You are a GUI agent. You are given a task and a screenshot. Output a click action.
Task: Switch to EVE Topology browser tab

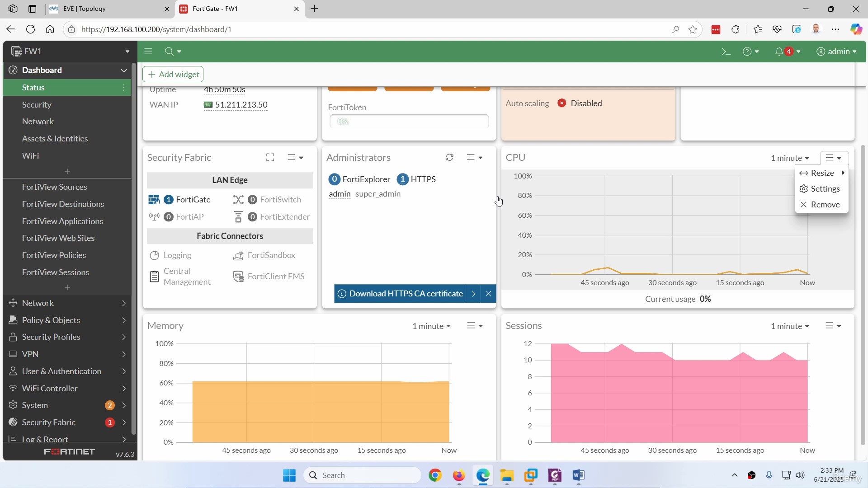click(110, 9)
